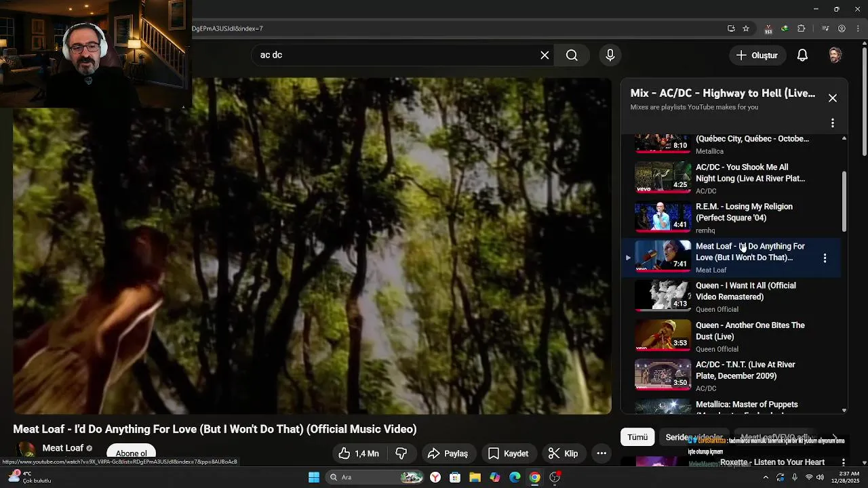Click the Meat Loaf playlist entry title
868x488 pixels.
(750, 251)
